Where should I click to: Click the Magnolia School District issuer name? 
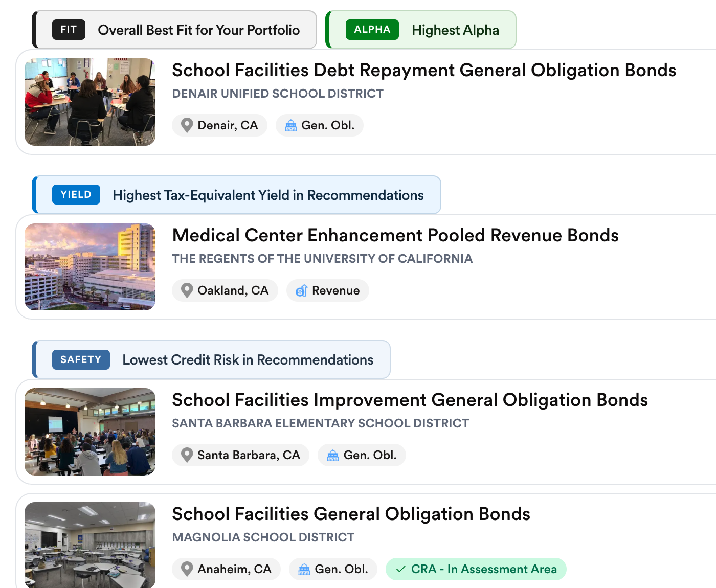[x=263, y=537]
